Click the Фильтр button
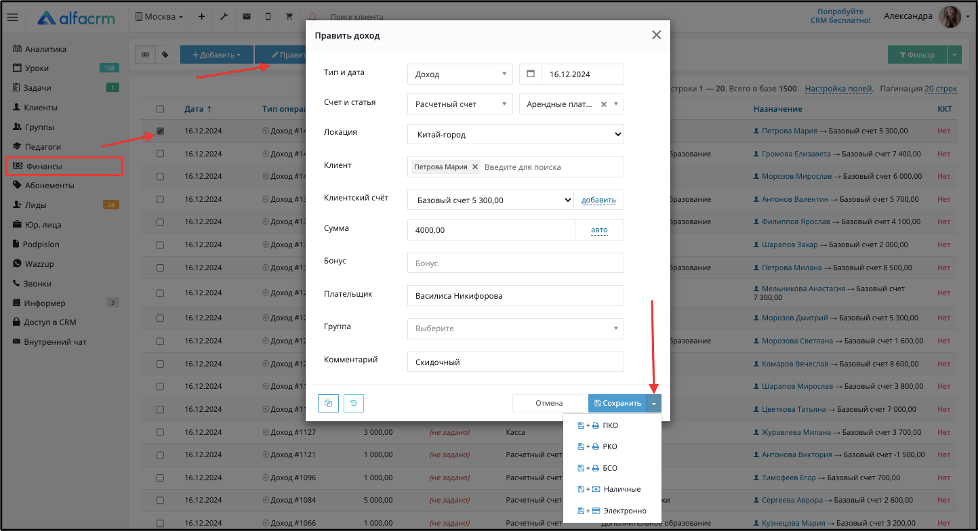979x531 pixels. [x=917, y=55]
